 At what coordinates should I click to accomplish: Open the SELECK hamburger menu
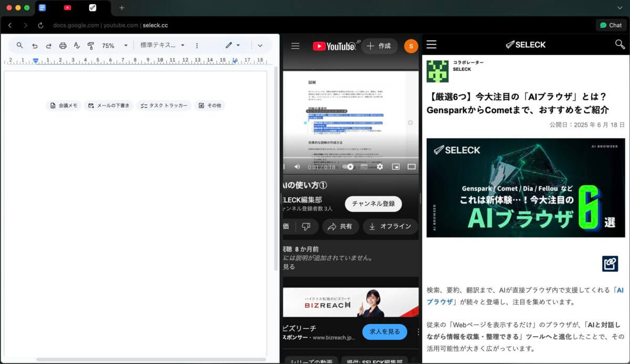pyautogui.click(x=432, y=45)
